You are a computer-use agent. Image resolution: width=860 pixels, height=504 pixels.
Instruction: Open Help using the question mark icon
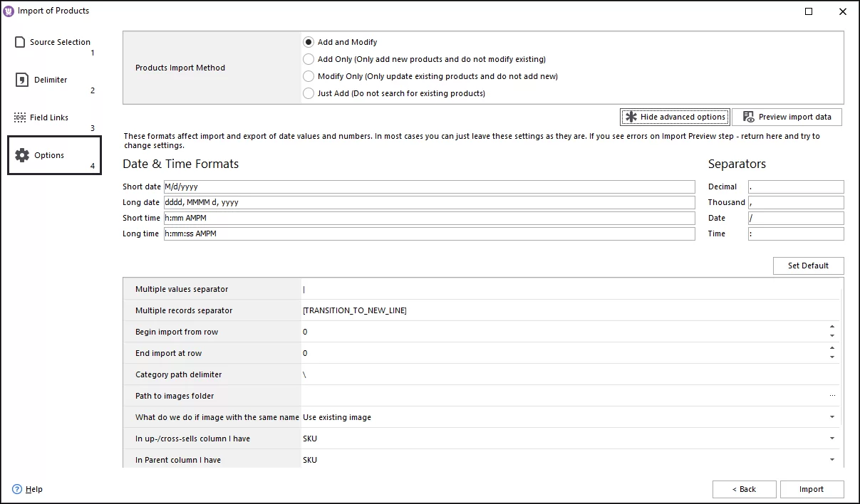[x=16, y=489]
